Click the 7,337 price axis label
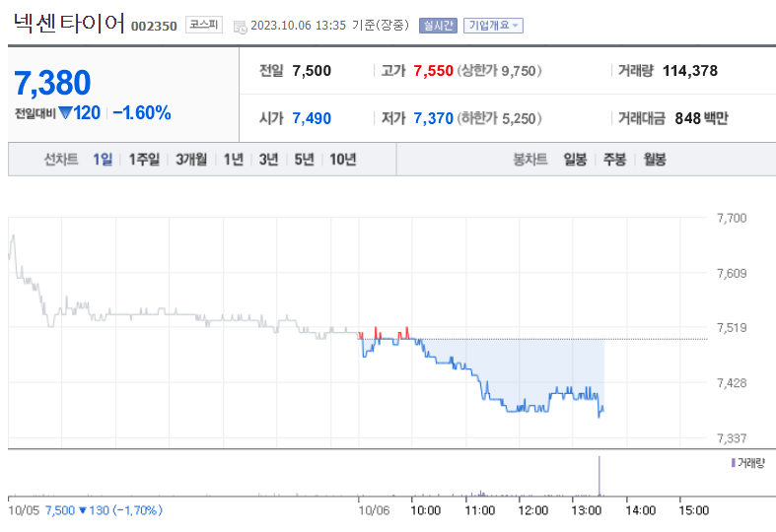 click(x=732, y=438)
